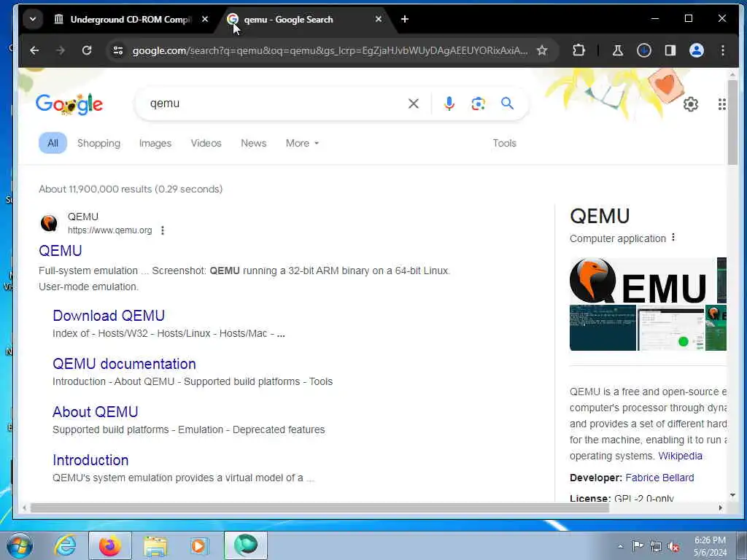Image resolution: width=747 pixels, height=560 pixels.
Task: Click the QEMU logo image
Action: 642,281
